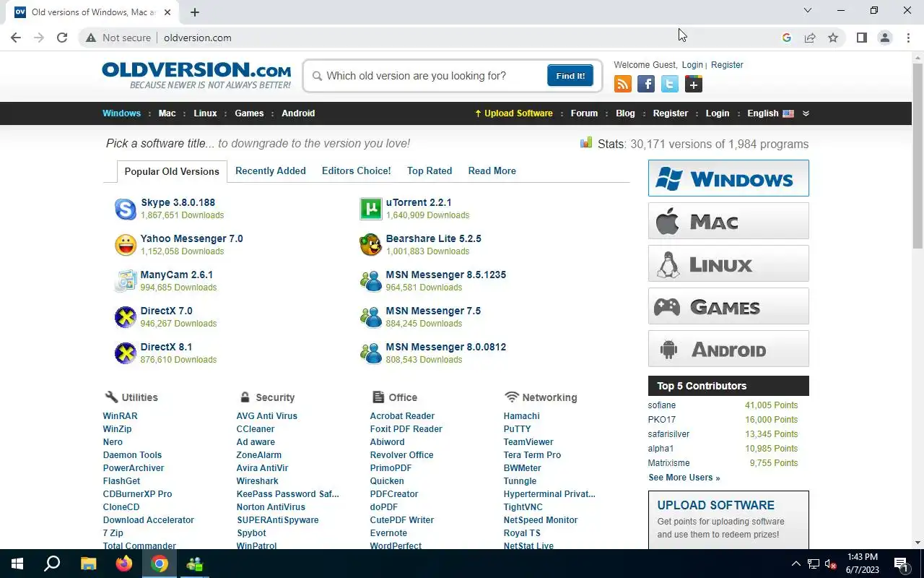Open WinRAR under Utilities
Viewport: 924px width, 578px height.
120,416
